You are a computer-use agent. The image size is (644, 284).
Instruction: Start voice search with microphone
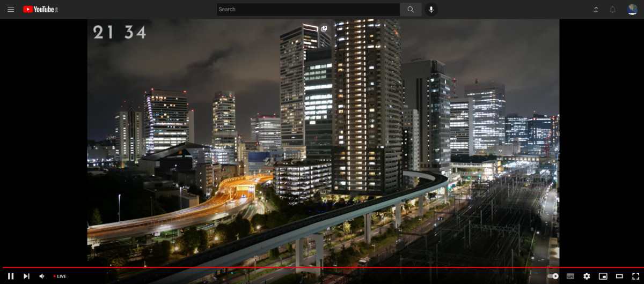(431, 9)
